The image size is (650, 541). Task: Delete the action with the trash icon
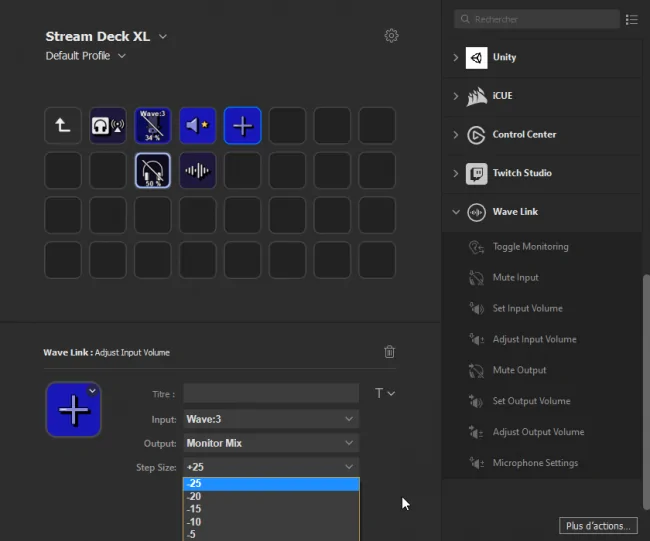(389, 352)
